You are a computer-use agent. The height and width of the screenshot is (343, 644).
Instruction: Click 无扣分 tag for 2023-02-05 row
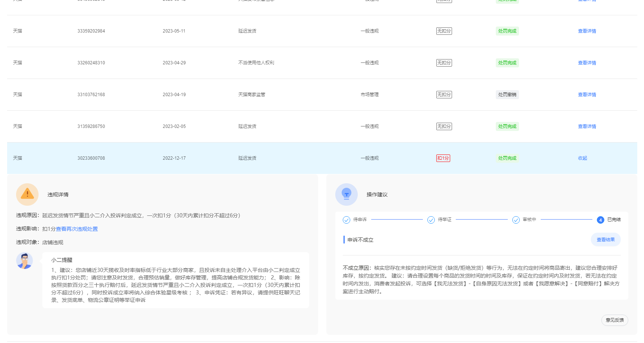(x=444, y=126)
